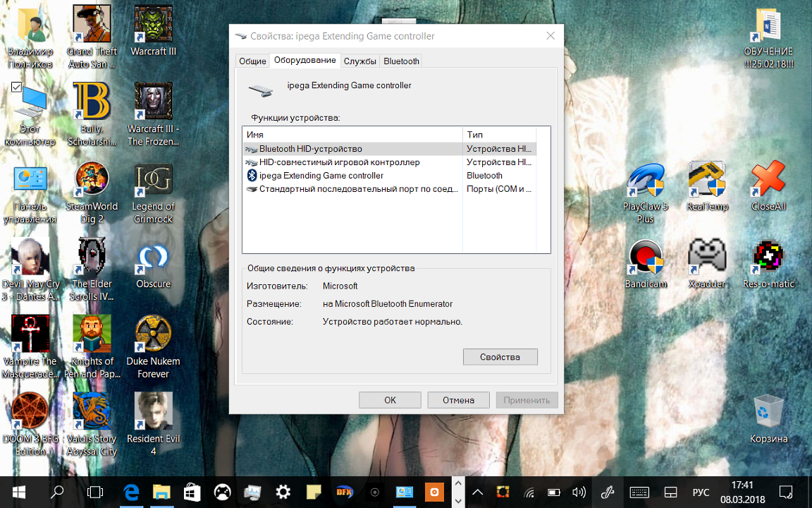
Task: Switch to the Bluetooth tab
Action: 400,61
